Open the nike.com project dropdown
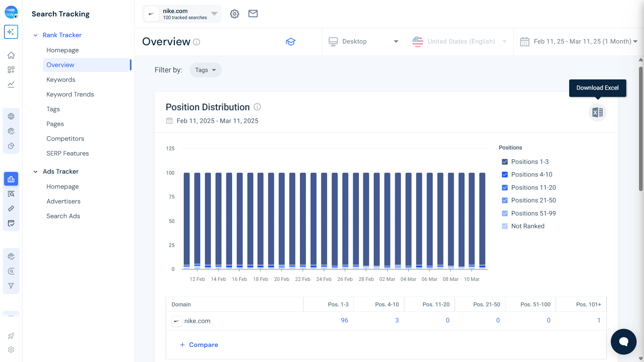Image resolution: width=644 pixels, height=362 pixels. coord(182,14)
